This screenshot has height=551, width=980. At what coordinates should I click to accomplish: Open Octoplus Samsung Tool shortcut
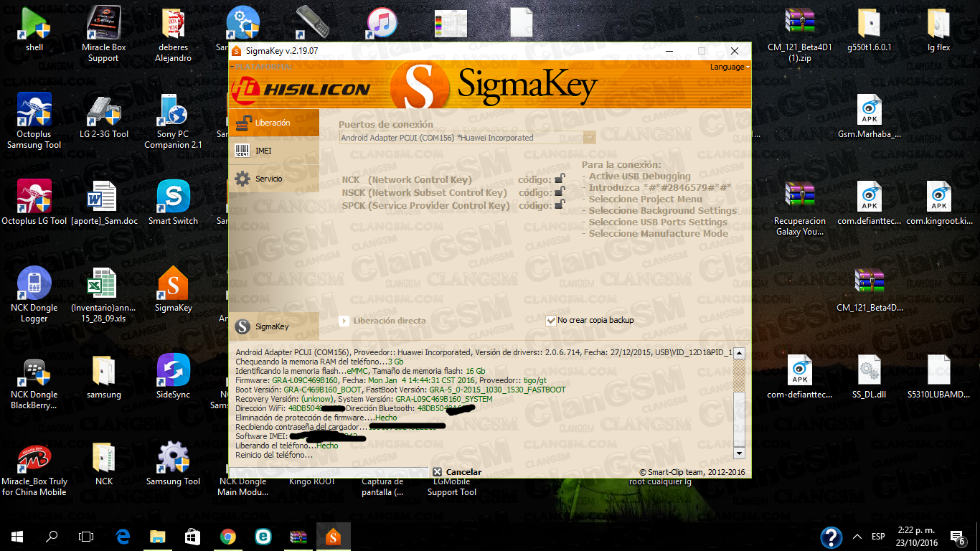click(34, 121)
